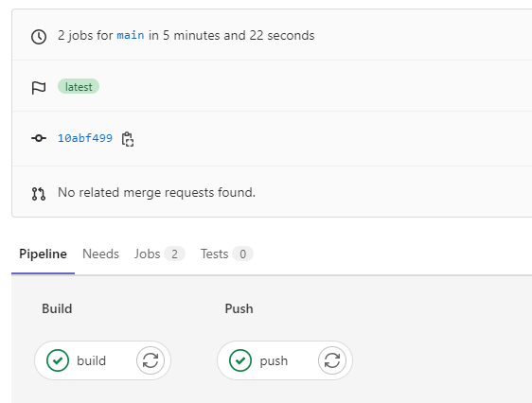Open the main branch link
532x403 pixels.
click(x=131, y=35)
